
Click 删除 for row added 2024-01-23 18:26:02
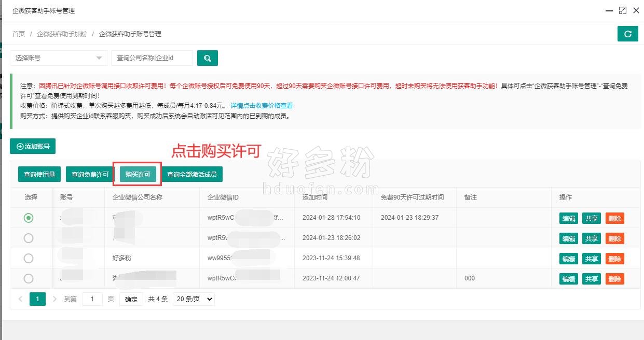point(614,238)
